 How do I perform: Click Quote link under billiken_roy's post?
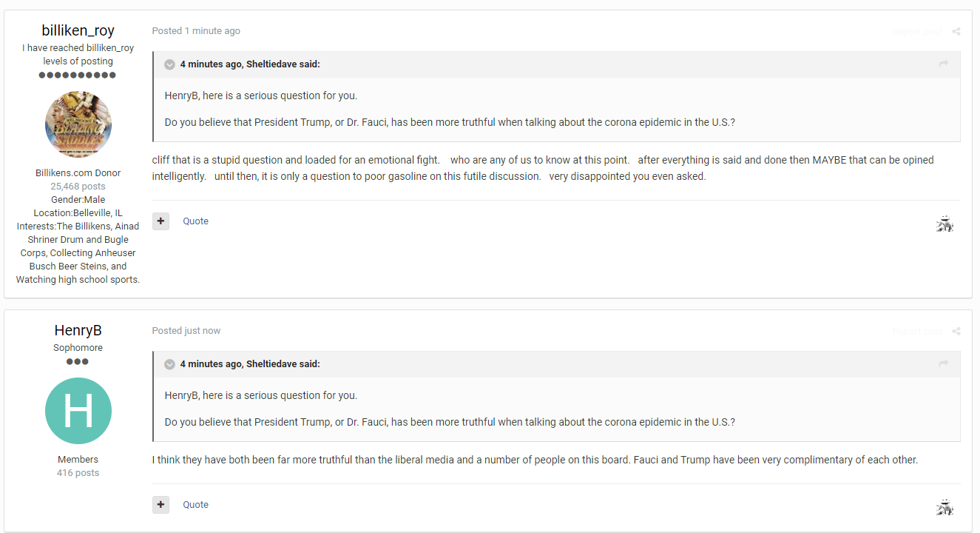click(x=196, y=221)
